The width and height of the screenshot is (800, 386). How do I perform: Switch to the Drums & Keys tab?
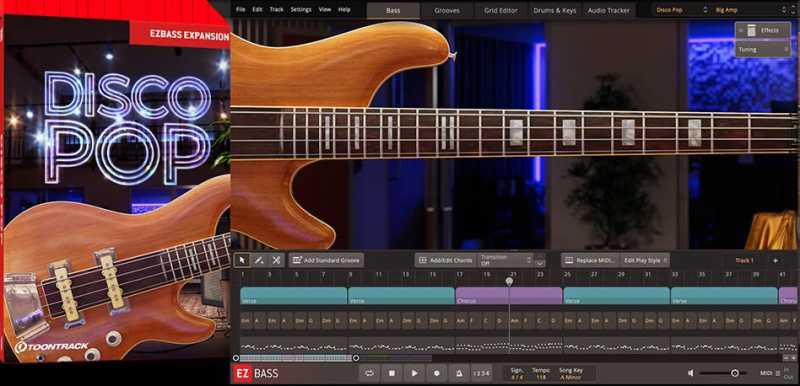[555, 10]
